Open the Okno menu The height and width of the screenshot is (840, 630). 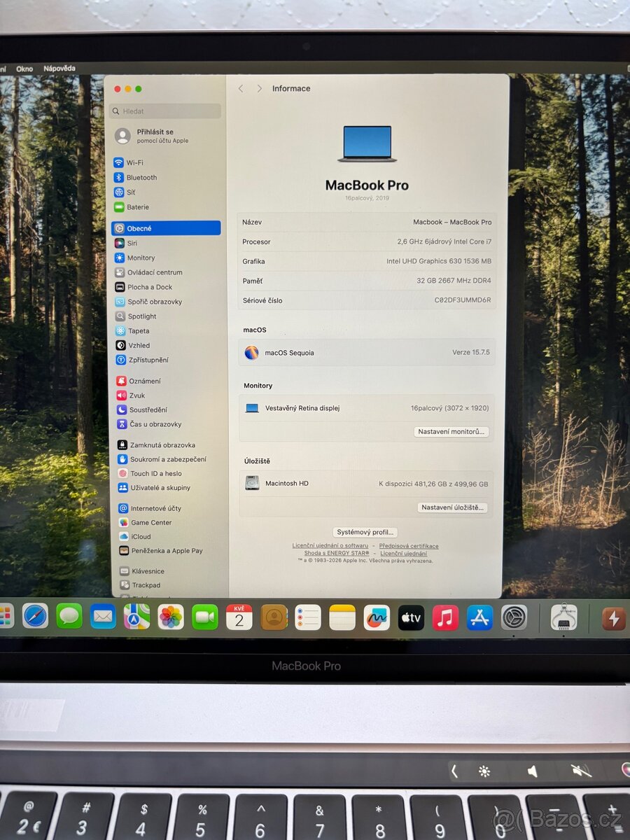tap(24, 69)
